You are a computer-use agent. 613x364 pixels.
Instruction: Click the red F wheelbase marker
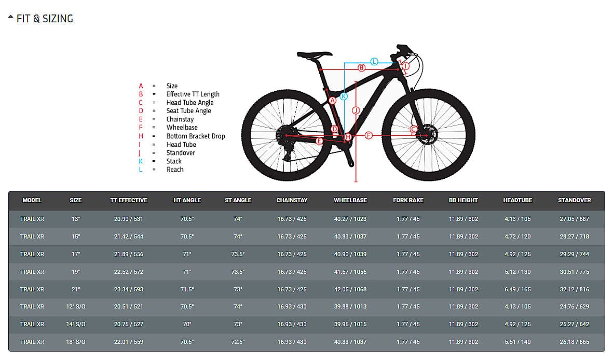(369, 135)
